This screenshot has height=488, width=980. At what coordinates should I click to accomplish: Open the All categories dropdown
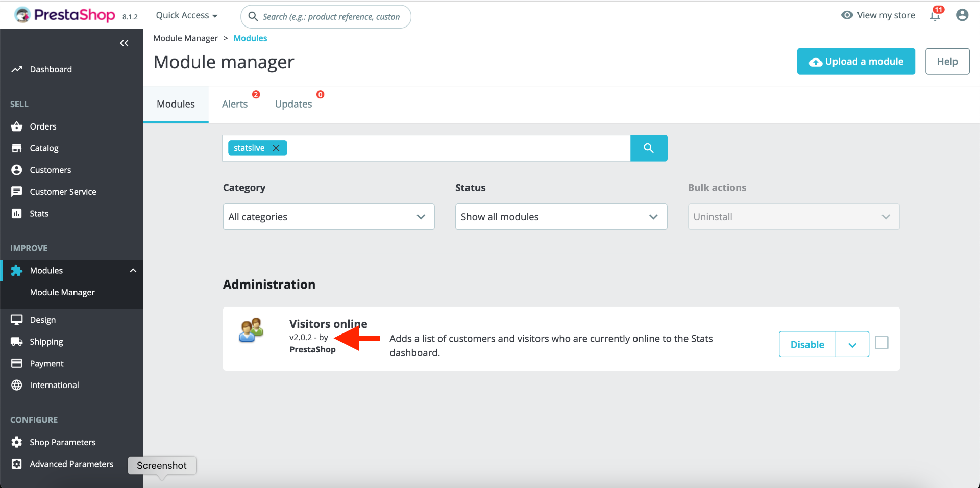tap(329, 217)
